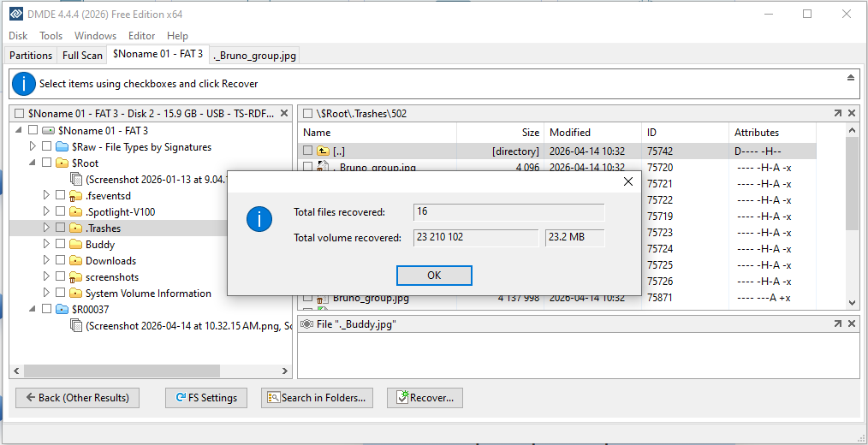The width and height of the screenshot is (868, 445).
Task: Click the drive icon of $Noname 01 - FAT 3
Action: (x=49, y=131)
